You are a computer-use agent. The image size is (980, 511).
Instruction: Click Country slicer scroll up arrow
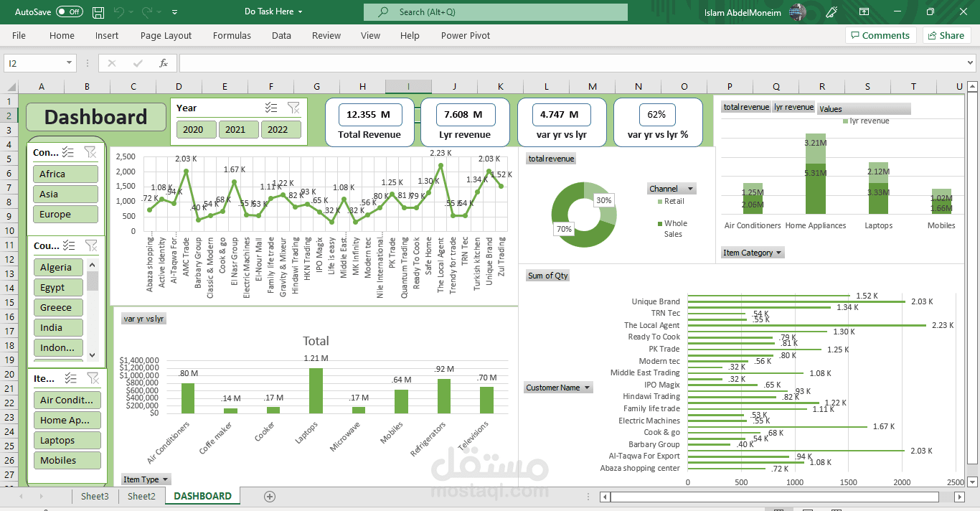coord(93,265)
